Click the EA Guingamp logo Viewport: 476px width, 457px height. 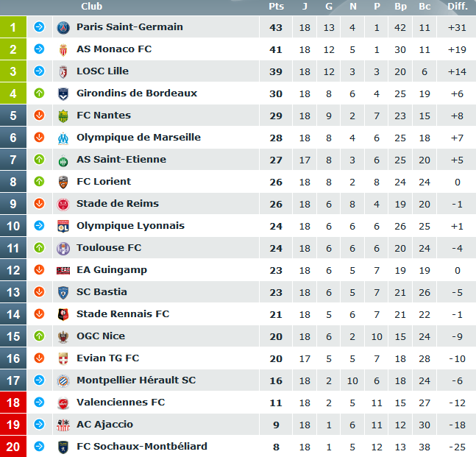(x=63, y=270)
